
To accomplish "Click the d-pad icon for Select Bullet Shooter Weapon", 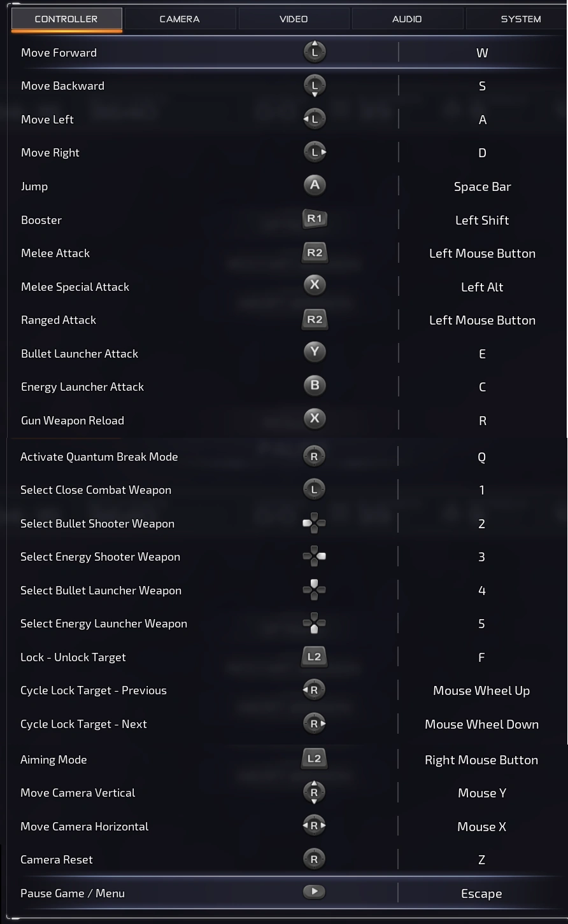I will 314,522.
